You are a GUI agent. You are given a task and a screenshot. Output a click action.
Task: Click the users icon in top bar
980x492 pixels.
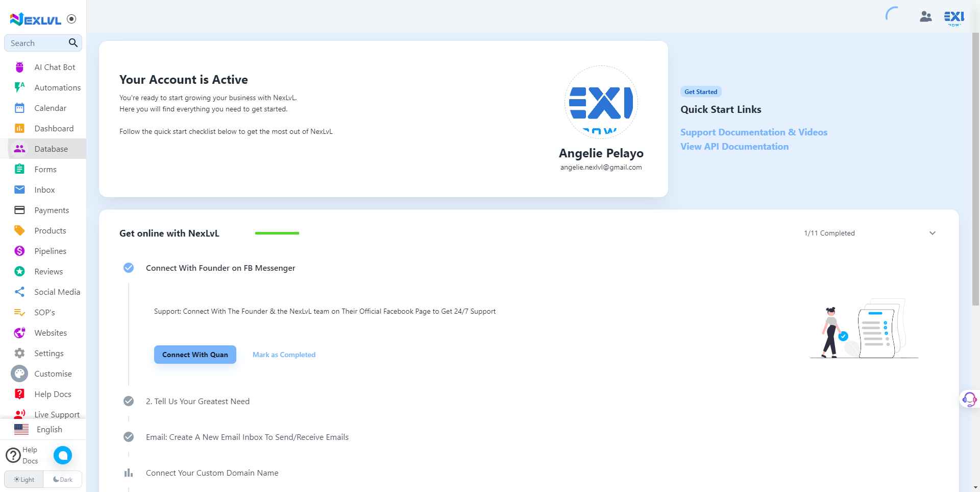coord(926,17)
